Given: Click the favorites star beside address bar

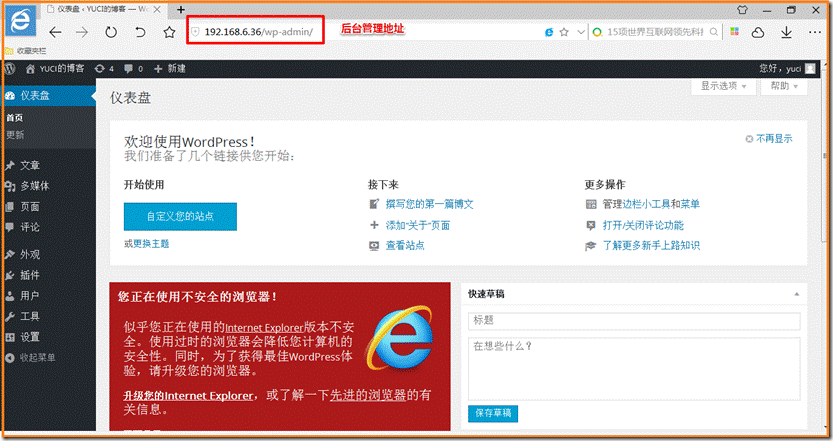Looking at the screenshot, I should coord(169,32).
